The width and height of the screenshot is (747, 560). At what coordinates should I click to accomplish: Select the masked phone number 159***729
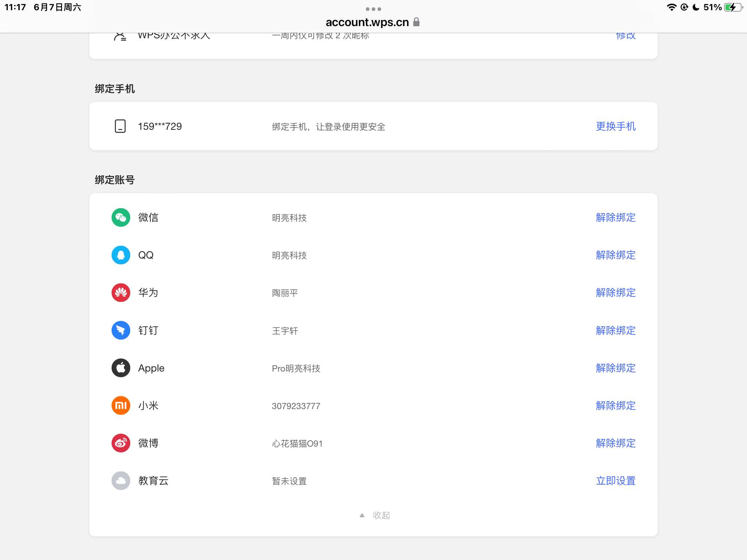tap(160, 126)
